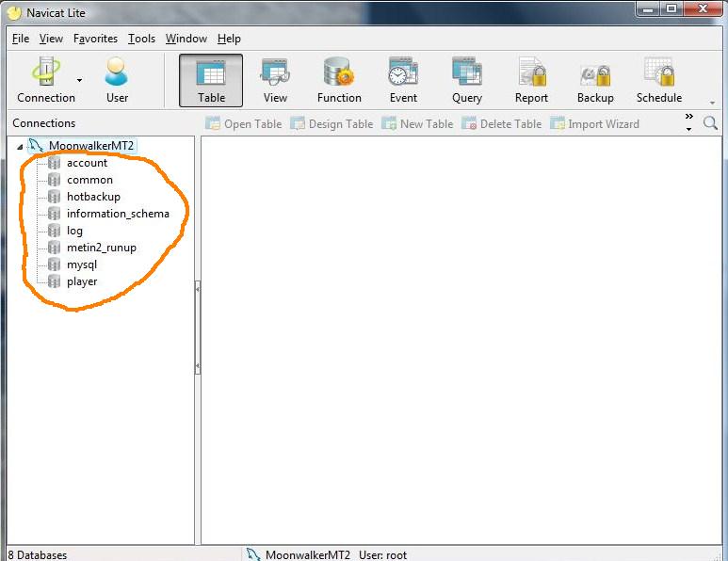Minimize the Navicat Lite window
728x561 pixels.
(x=648, y=9)
